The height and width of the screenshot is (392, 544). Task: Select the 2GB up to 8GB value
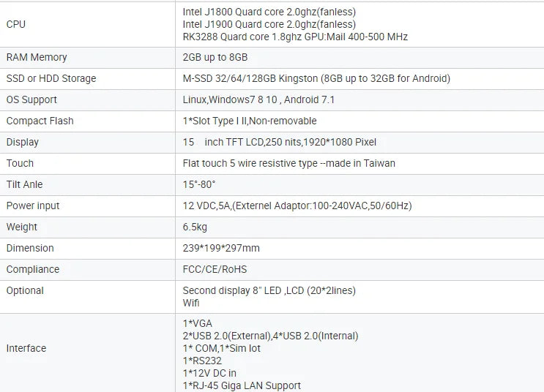[x=215, y=57]
